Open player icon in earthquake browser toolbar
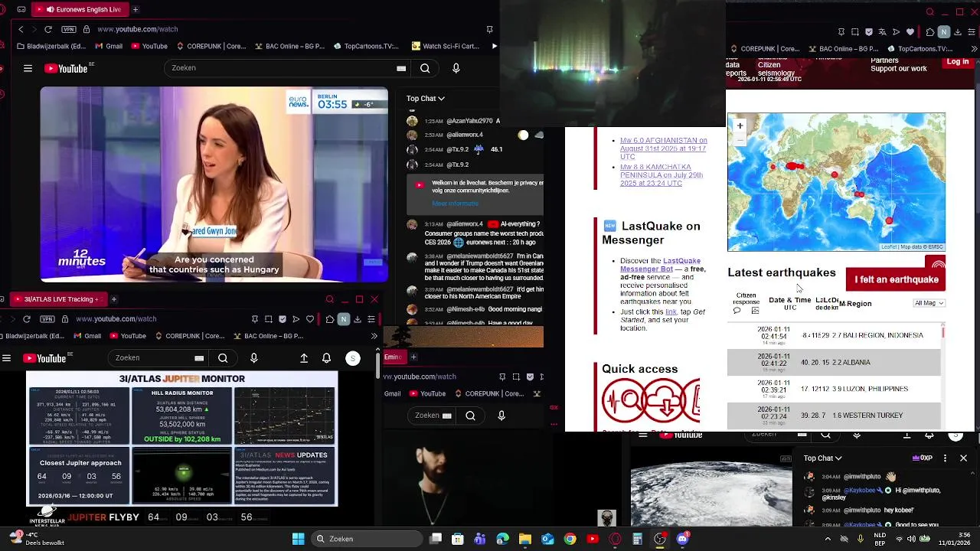Image resolution: width=980 pixels, height=551 pixels. point(897,32)
